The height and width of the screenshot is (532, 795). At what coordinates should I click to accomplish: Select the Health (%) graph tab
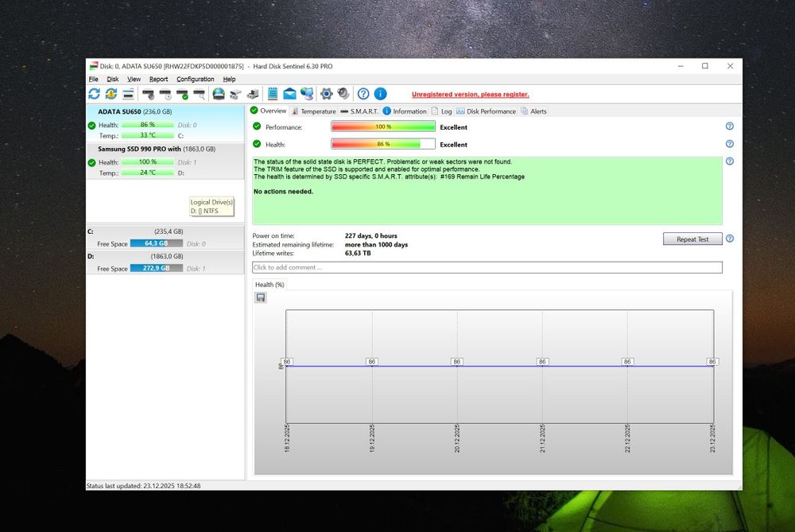click(270, 285)
